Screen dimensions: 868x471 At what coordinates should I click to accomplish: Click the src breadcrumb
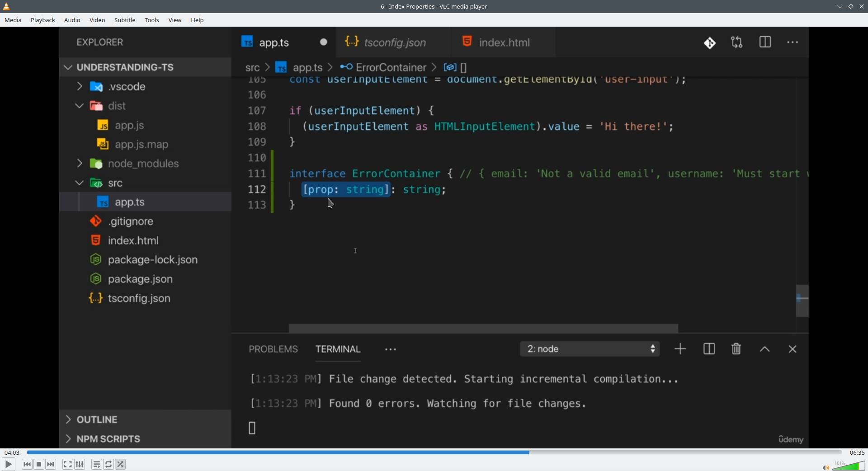[252, 68]
